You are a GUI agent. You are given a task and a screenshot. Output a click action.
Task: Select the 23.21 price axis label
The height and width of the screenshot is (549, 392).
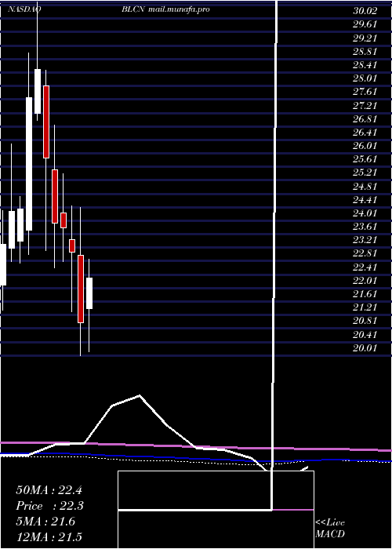pyautogui.click(x=365, y=240)
